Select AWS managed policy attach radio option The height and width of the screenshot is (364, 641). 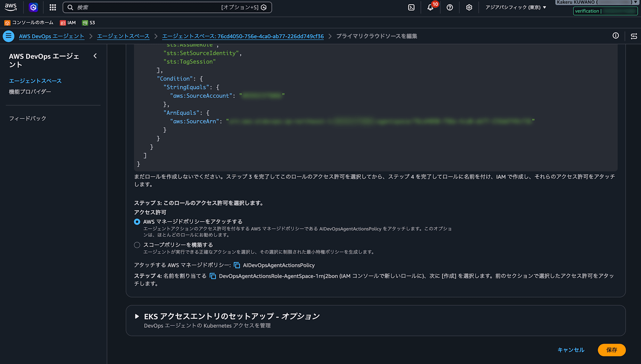(137, 222)
